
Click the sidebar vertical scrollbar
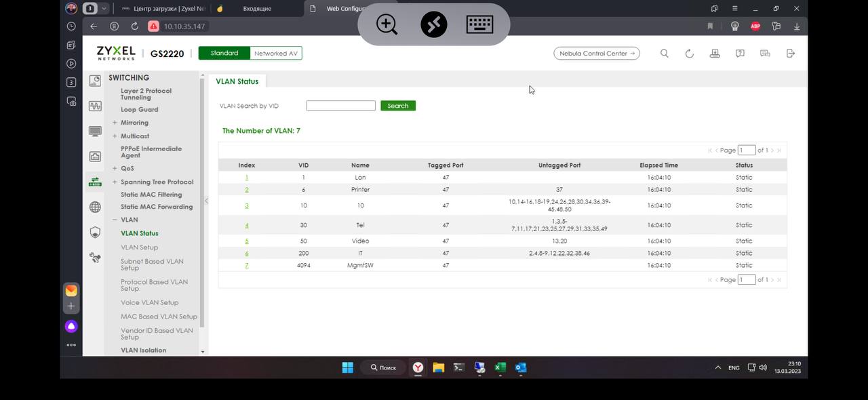(x=202, y=203)
